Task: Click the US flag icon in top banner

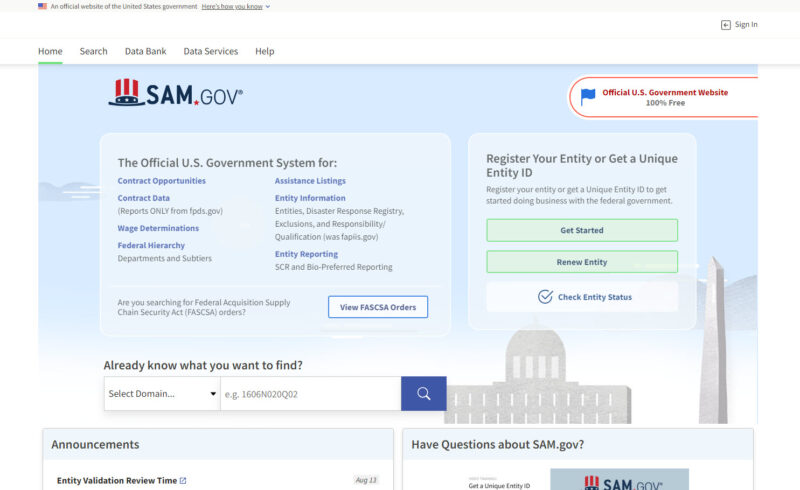Action: 42,6
